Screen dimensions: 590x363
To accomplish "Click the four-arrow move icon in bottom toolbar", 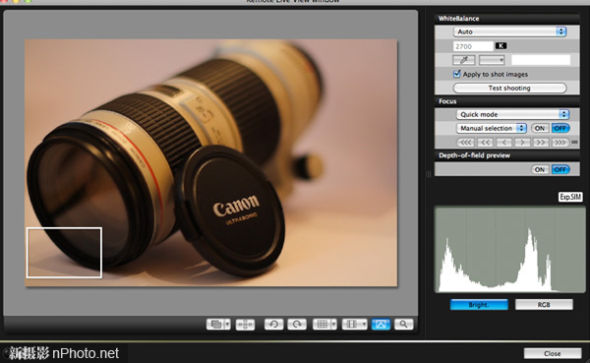I will point(245,324).
